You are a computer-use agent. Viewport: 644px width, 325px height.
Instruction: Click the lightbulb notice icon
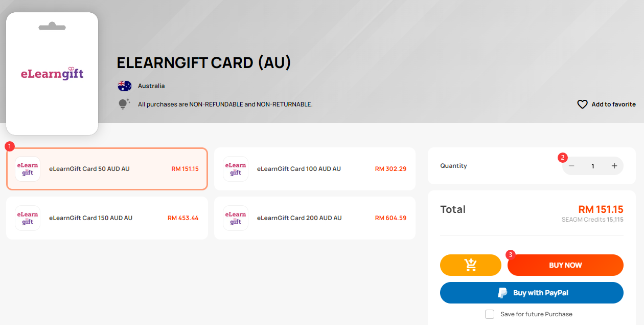pos(124,104)
